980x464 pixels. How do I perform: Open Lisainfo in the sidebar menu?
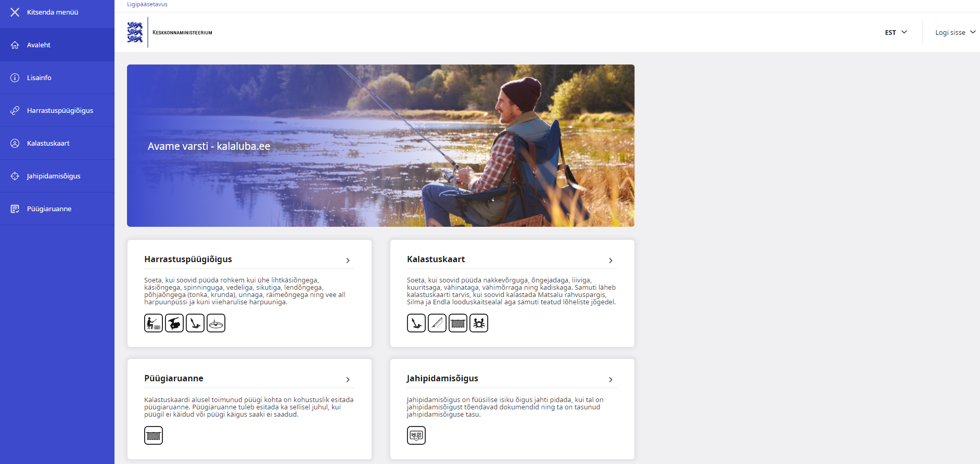pos(57,78)
